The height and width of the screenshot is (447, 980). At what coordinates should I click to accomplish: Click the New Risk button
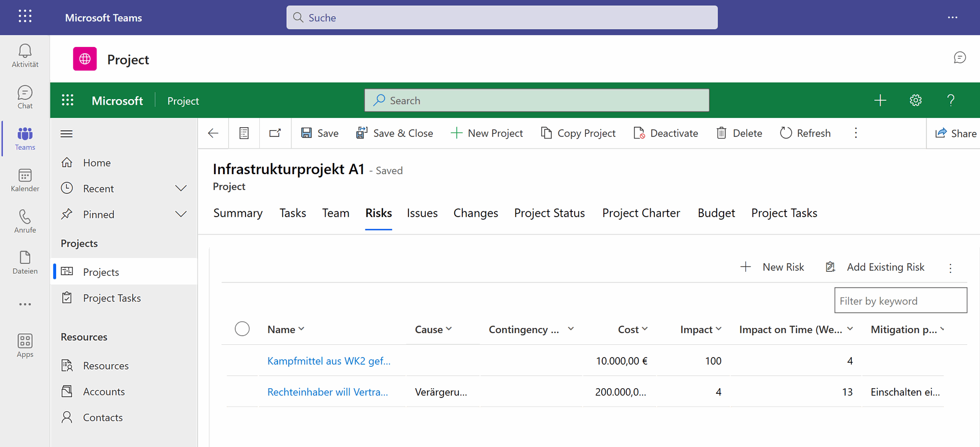click(772, 267)
